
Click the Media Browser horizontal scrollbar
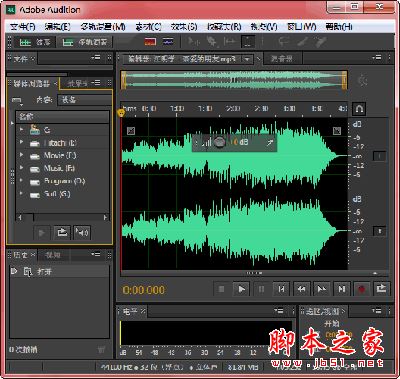(x=63, y=218)
